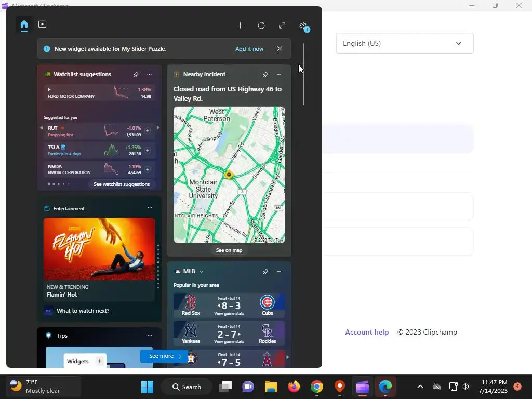The width and height of the screenshot is (532, 399).
Task: Open Teams Chat on taskbar
Action: pos(248,387)
